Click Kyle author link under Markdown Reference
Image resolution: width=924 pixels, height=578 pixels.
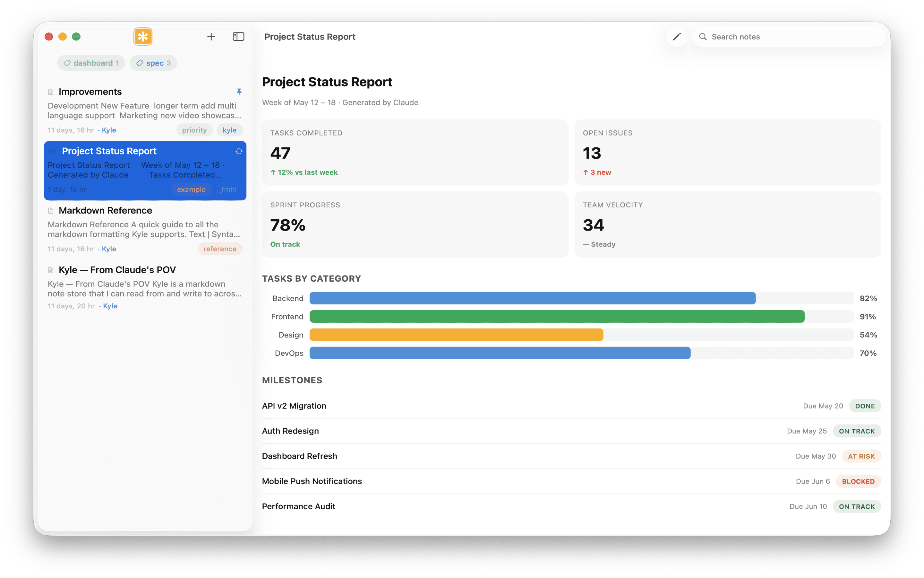(109, 249)
